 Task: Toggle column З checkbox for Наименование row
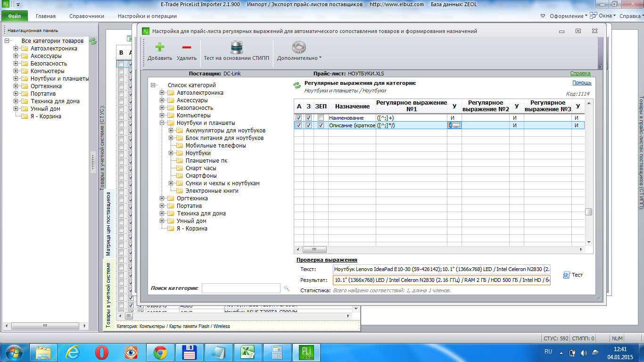coord(308,118)
